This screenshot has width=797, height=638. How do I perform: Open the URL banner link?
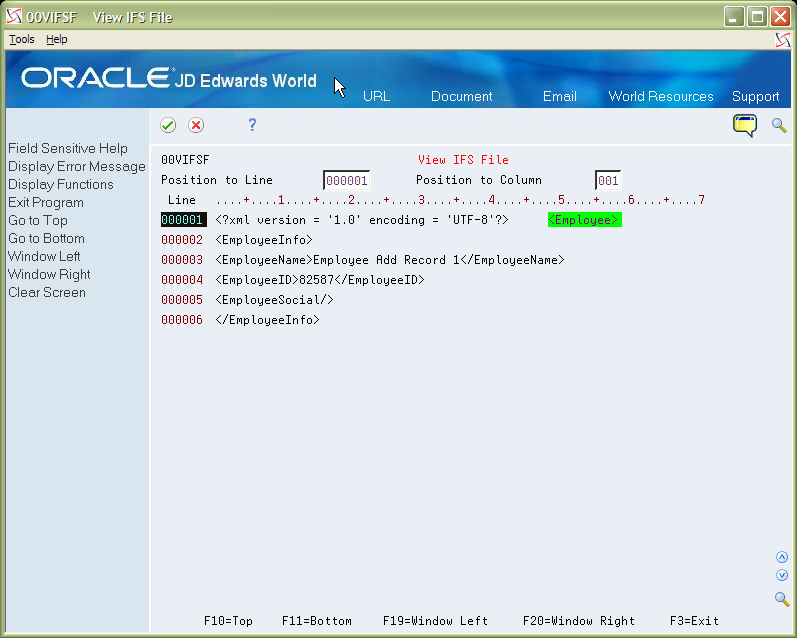[376, 97]
